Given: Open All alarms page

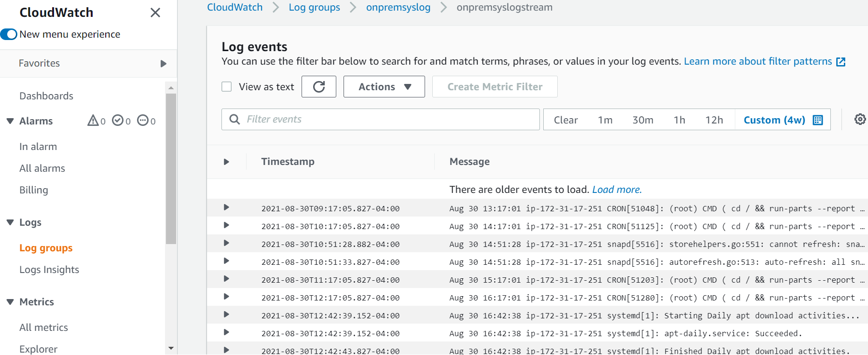Looking at the screenshot, I should [x=42, y=168].
